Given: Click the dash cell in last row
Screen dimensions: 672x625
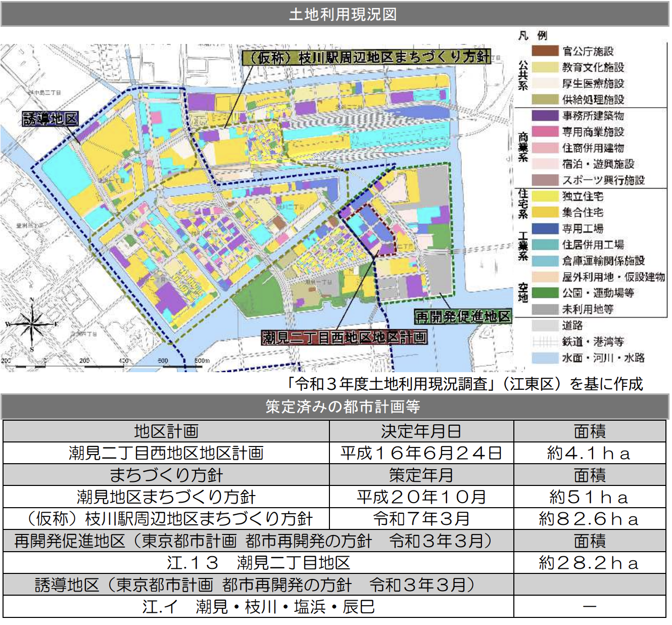Looking at the screenshot, I should (x=590, y=606).
